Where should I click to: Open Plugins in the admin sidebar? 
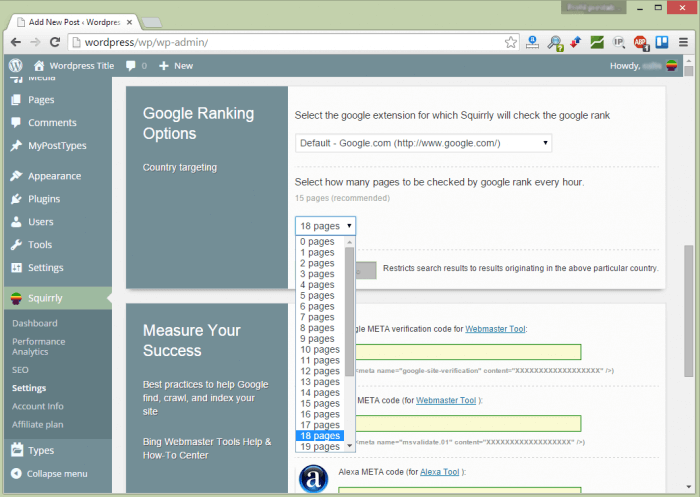(43, 199)
